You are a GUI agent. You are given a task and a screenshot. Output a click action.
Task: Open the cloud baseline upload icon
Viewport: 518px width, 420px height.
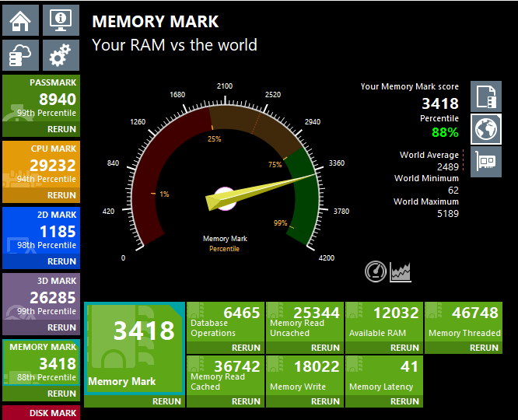click(20, 55)
